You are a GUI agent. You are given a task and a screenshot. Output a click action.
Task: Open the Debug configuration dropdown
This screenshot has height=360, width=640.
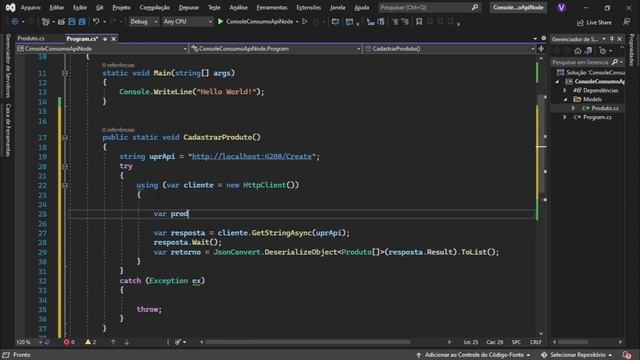click(x=144, y=22)
